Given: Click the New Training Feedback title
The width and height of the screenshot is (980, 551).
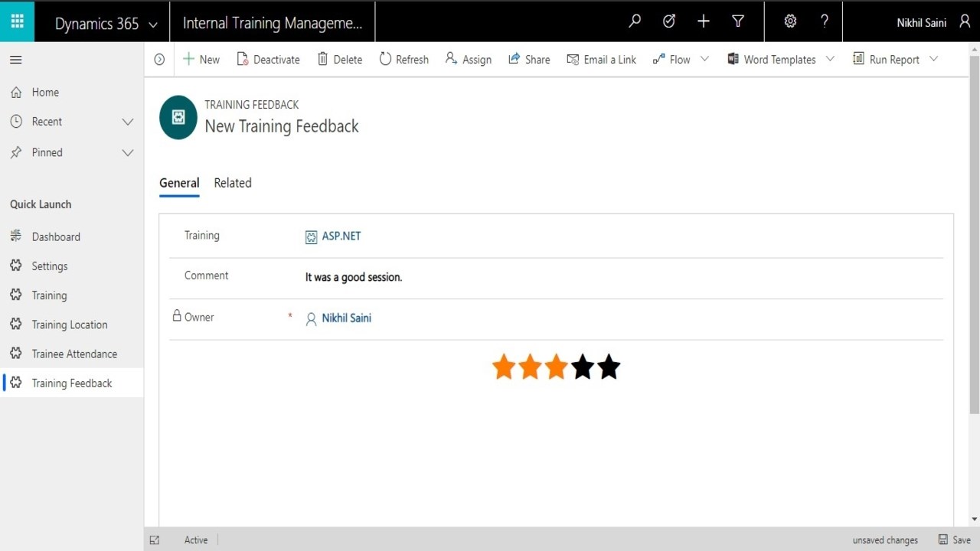Looking at the screenshot, I should click(x=282, y=126).
